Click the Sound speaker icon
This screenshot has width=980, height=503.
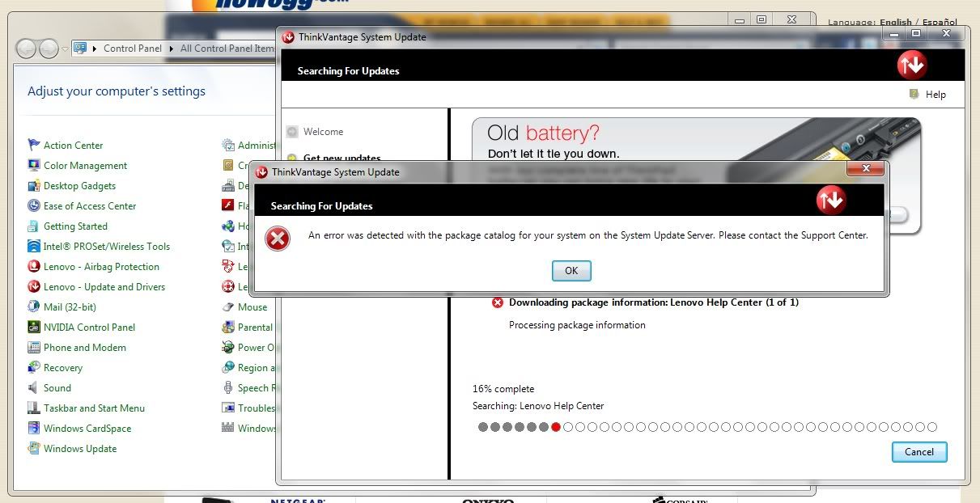click(x=33, y=388)
